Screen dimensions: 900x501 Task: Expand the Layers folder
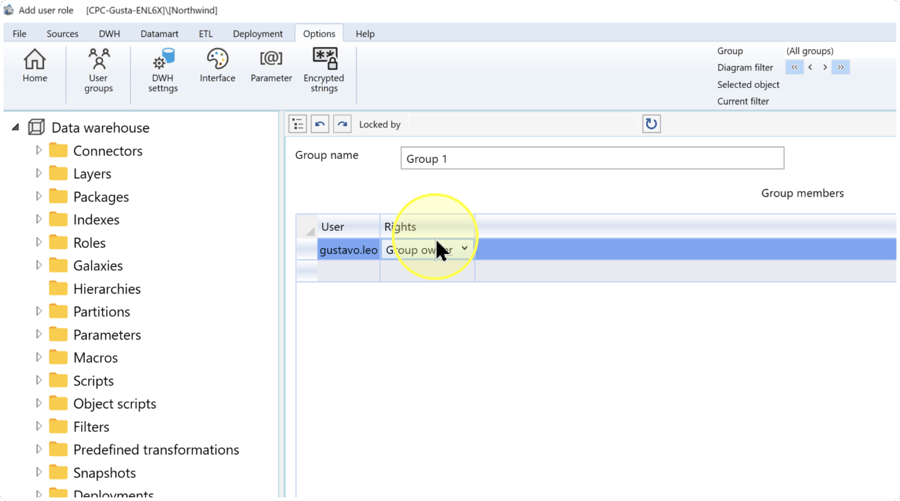pos(38,173)
